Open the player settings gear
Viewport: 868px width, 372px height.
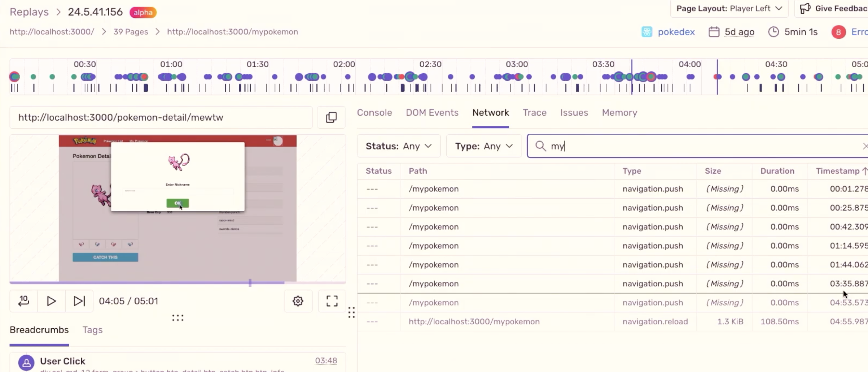(298, 301)
